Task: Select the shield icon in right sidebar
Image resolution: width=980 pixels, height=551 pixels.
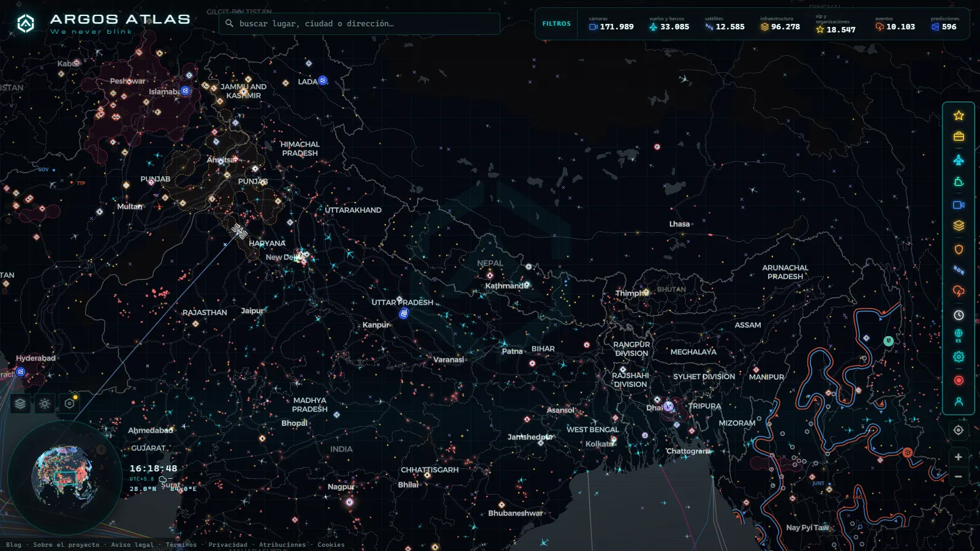Action: [959, 249]
